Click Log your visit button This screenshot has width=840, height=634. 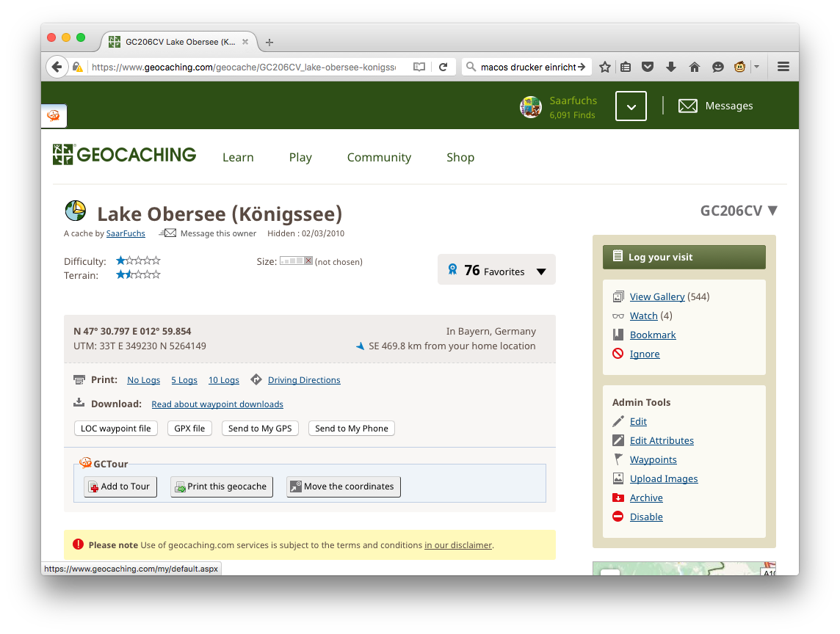[x=684, y=257]
